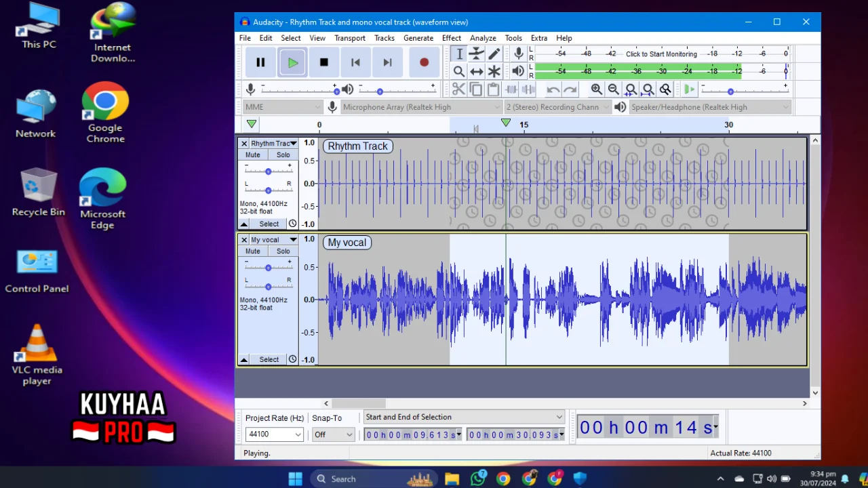The height and width of the screenshot is (488, 868).
Task: Click Select button on My vocal panel
Action: click(x=269, y=359)
